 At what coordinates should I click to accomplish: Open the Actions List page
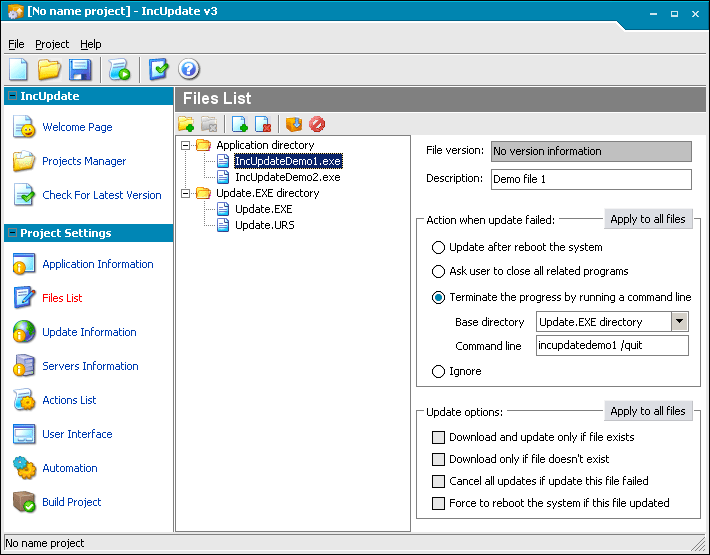click(x=69, y=400)
